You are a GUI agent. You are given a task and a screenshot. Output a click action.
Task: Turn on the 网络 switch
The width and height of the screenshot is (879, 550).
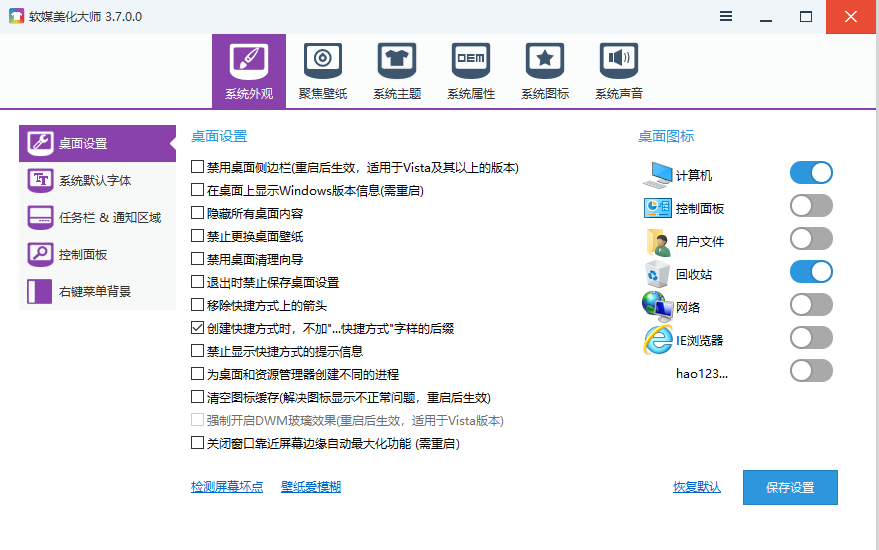811,305
